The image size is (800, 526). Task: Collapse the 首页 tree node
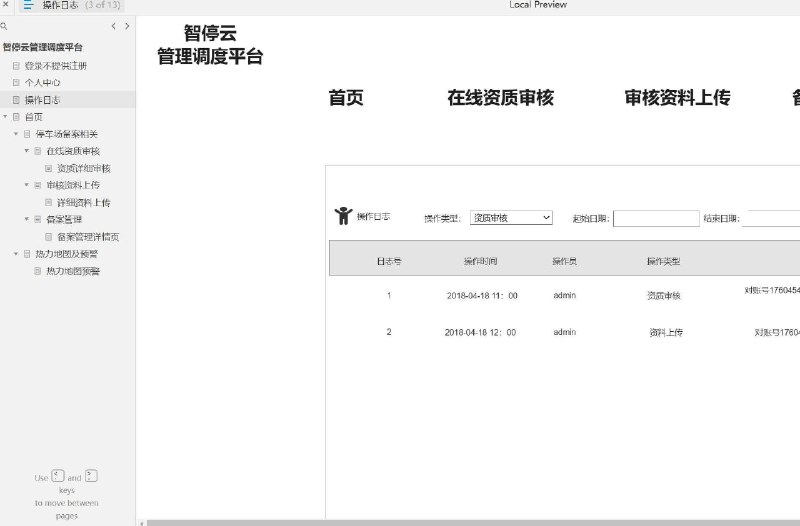[5, 117]
